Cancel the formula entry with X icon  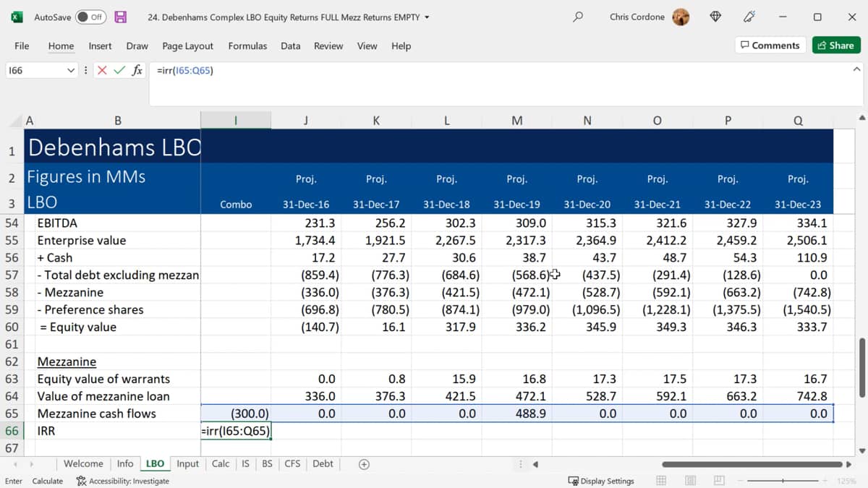pyautogui.click(x=102, y=70)
